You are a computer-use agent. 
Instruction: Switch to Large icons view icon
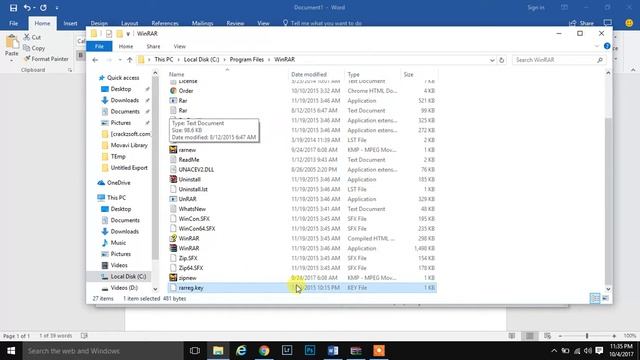coord(605,298)
